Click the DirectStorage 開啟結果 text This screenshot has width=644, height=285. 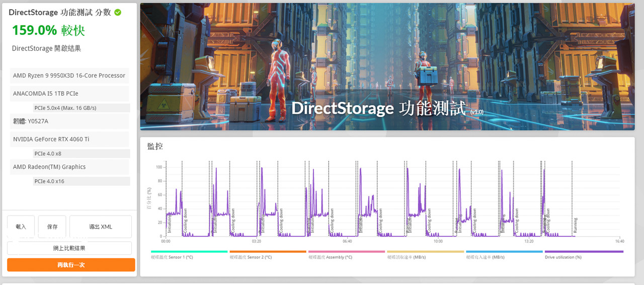click(x=46, y=48)
